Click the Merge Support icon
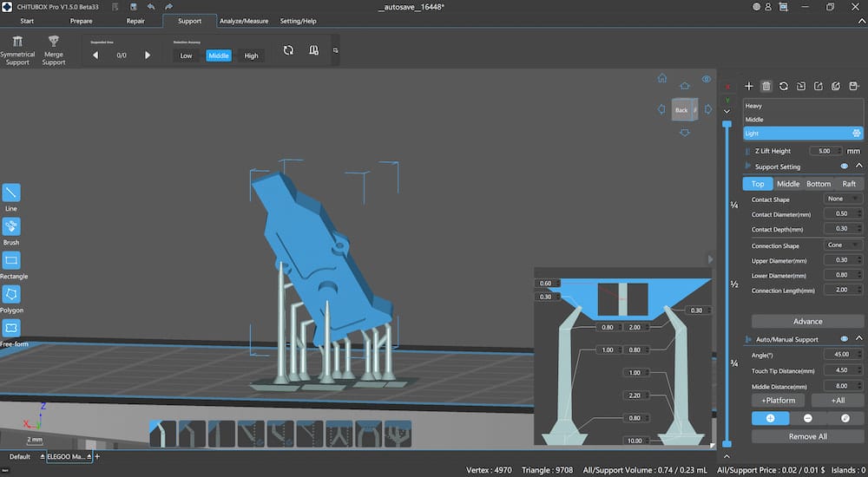868x477 pixels. pyautogui.click(x=54, y=42)
